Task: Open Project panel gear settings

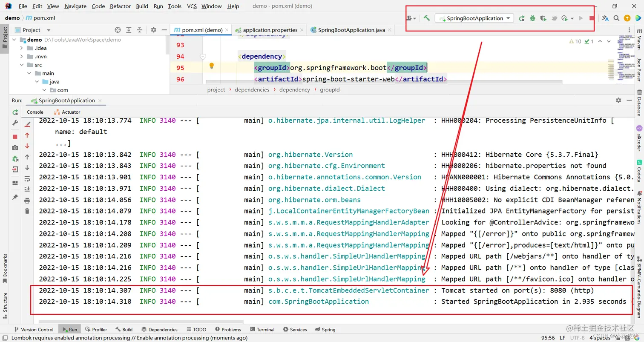Action: pos(154,30)
